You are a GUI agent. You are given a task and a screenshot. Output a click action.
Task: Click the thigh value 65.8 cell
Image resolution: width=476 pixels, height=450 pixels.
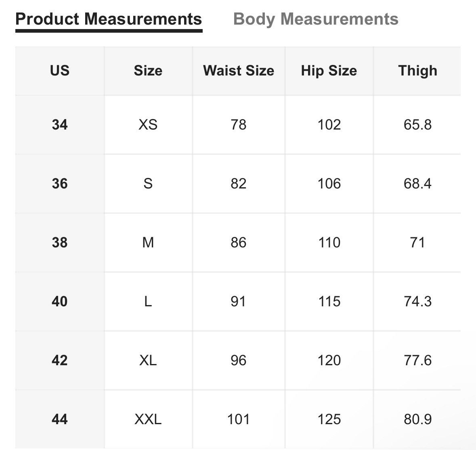417,125
